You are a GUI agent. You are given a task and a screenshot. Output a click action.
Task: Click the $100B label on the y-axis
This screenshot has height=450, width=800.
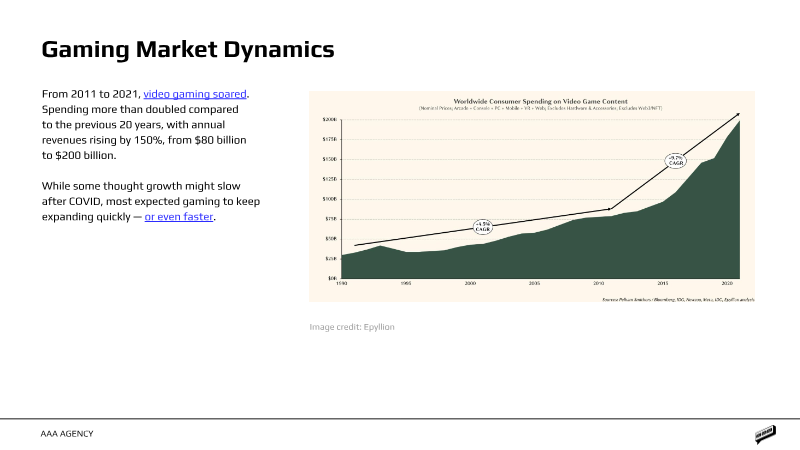pyautogui.click(x=330, y=199)
